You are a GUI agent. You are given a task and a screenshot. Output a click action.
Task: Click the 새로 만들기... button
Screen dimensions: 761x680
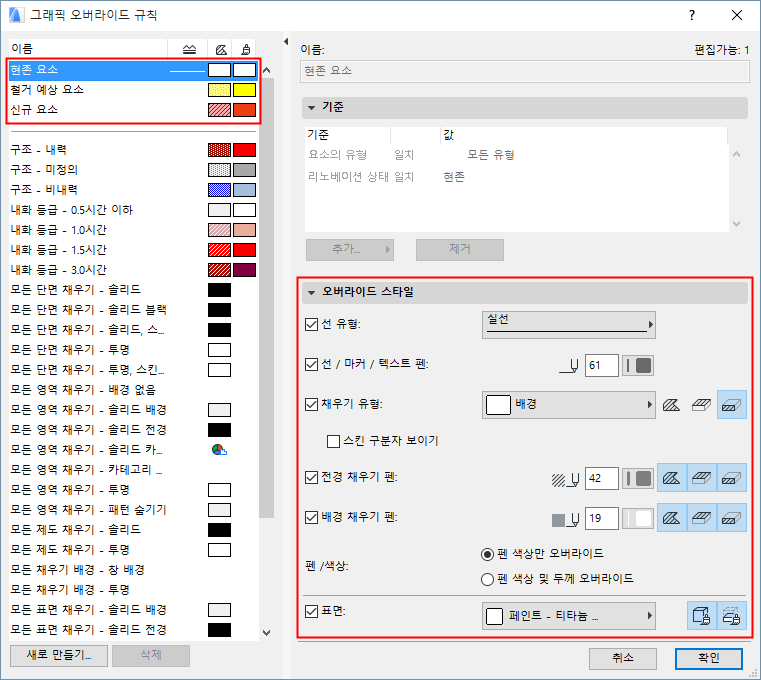pyautogui.click(x=59, y=655)
